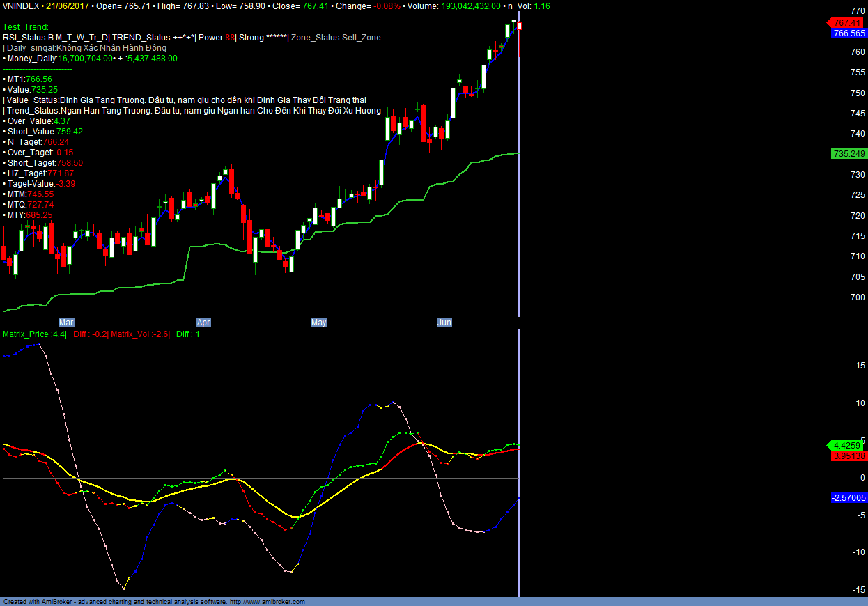
Task: Click the Volume value in the title bar
Action: point(470,6)
